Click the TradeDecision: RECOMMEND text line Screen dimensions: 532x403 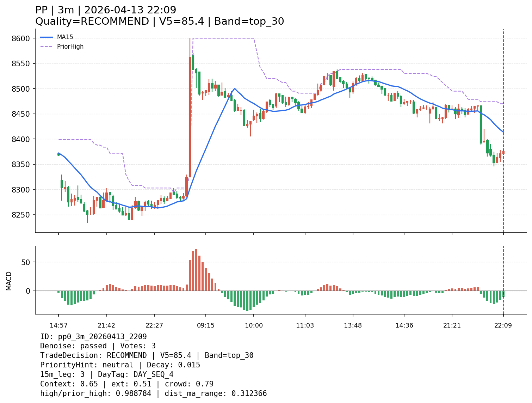click(x=147, y=356)
